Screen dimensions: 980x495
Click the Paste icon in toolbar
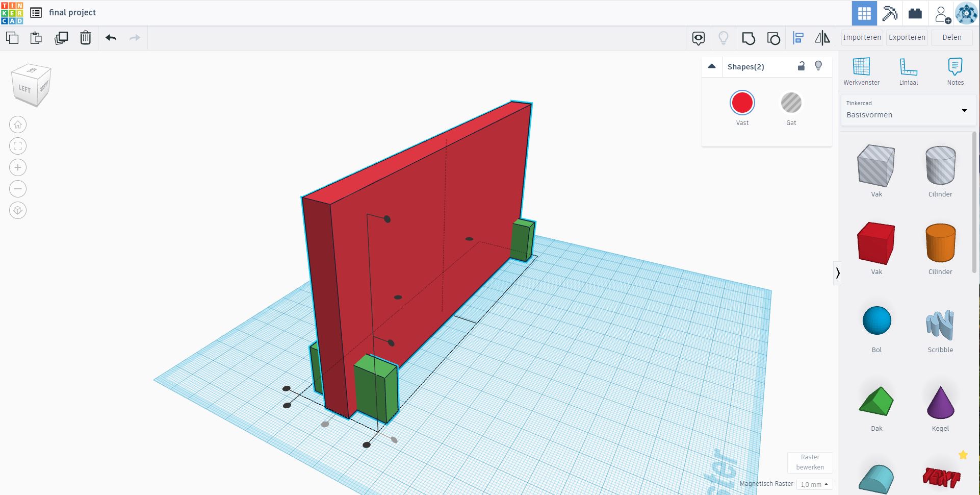36,38
